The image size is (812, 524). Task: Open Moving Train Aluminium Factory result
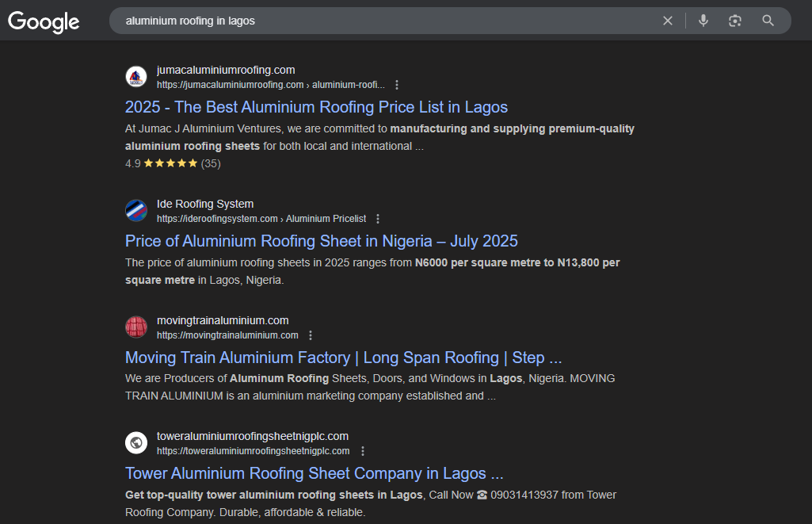pyautogui.click(x=343, y=358)
